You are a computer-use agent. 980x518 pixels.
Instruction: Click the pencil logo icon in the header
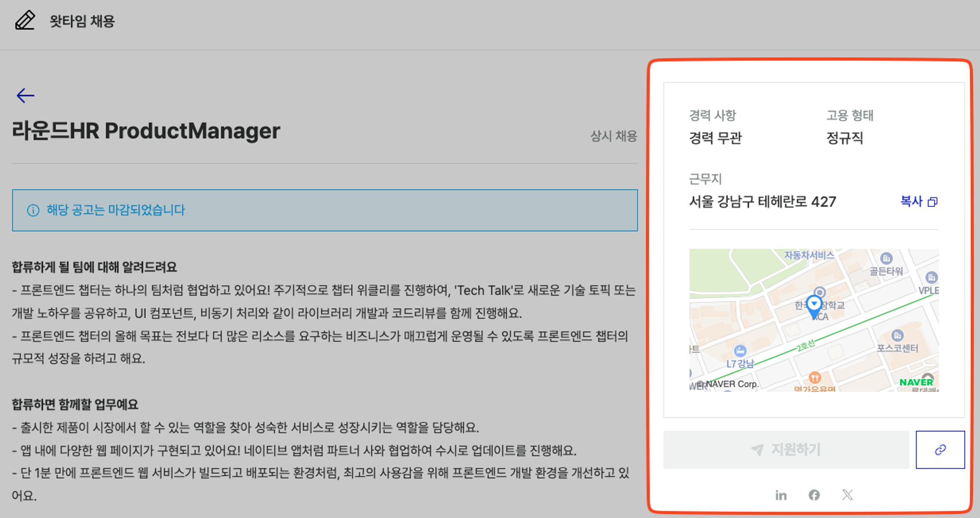pos(25,21)
